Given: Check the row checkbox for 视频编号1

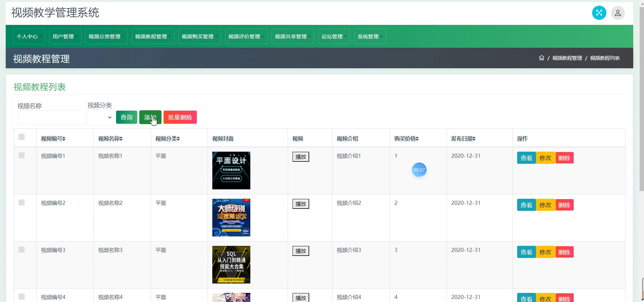Looking at the screenshot, I should pos(22,155).
